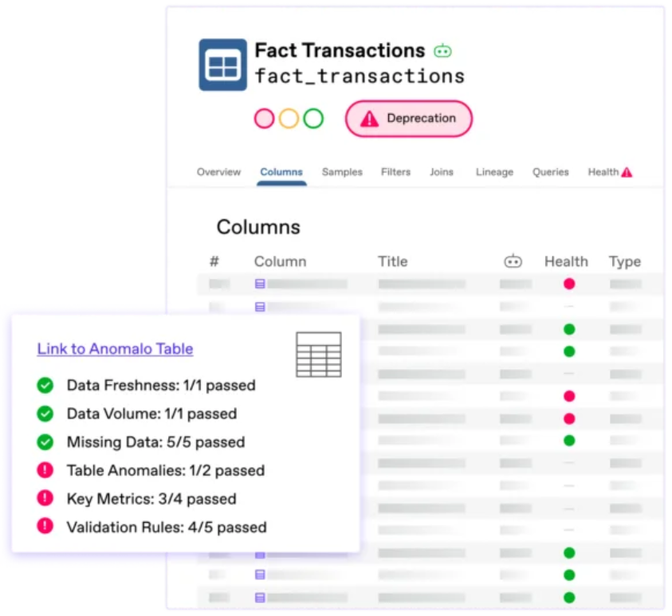Click the table grid icon in Anomalo popup
Screen dimensions: 672x616
coord(318,355)
